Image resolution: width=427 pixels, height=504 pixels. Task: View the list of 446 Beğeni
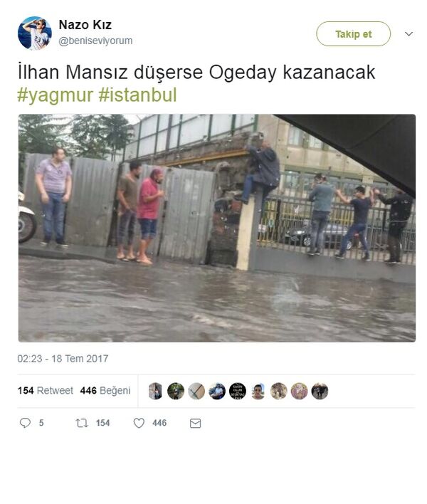[x=105, y=391]
